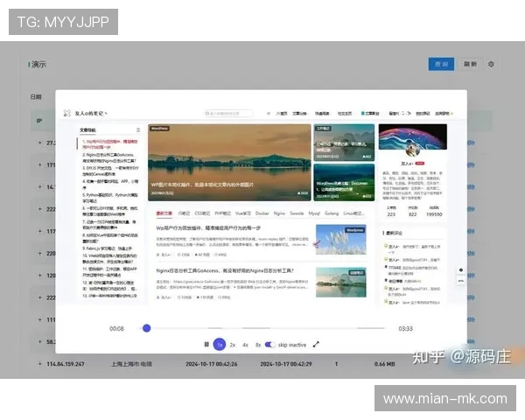The height and width of the screenshot is (420, 525).
Task: Open the Golang category tab
Action: [332, 213]
